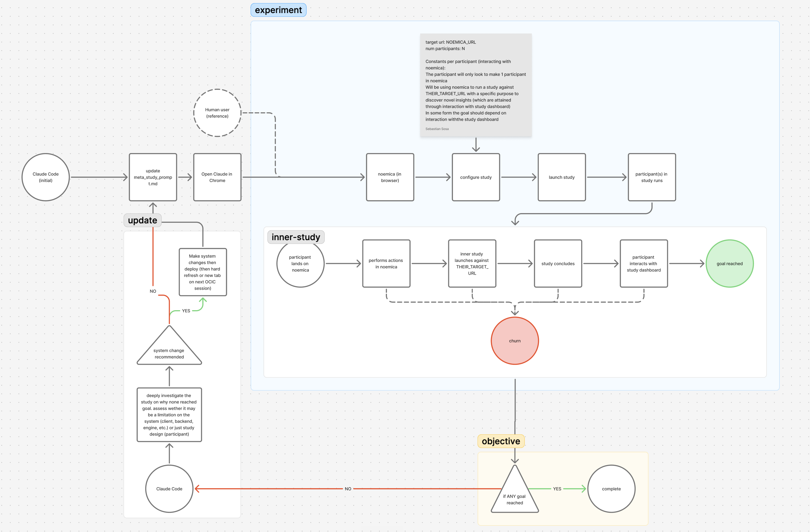Click the 'complete' circle node
The image size is (810, 532).
(611, 489)
